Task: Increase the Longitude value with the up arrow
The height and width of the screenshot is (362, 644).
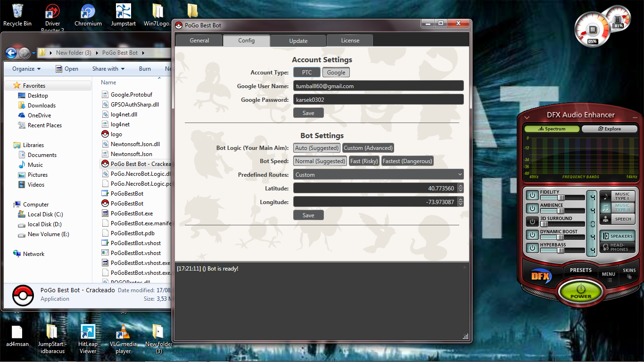Action: 461,200
